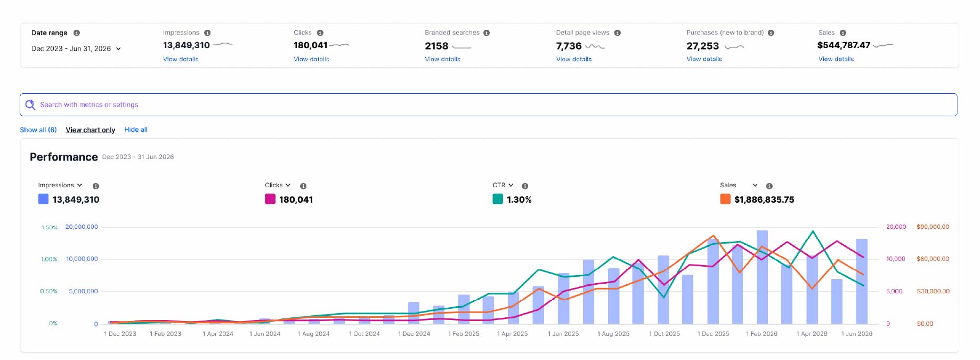Viewport: 980px width, 360px height.
Task: Open the Dec 2023 - Jun 31, 2026 date range dropdown
Action: coord(76,49)
